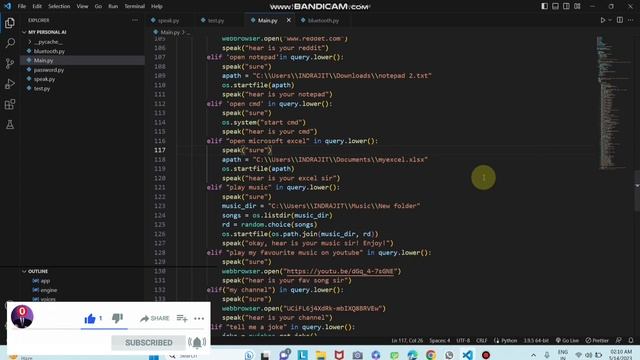Click line number 117 in gutter
Screen dimensions: 640x360
tap(160, 150)
